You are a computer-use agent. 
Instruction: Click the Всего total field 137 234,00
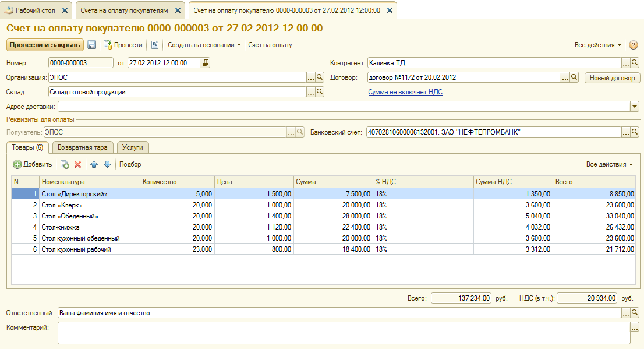click(461, 298)
